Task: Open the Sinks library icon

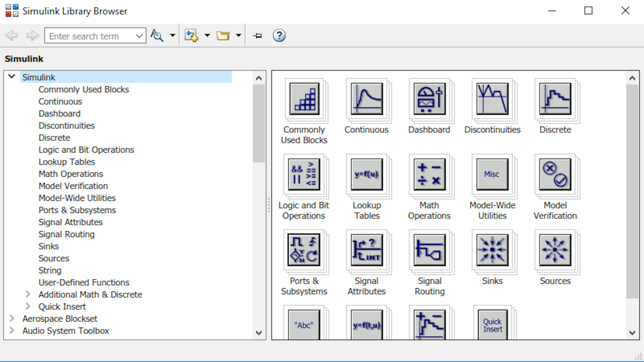Action: pos(492,250)
